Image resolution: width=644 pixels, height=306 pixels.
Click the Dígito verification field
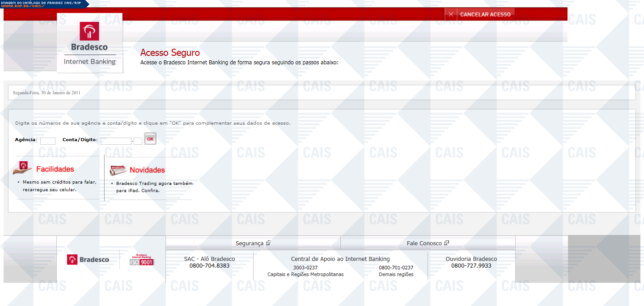tap(138, 141)
